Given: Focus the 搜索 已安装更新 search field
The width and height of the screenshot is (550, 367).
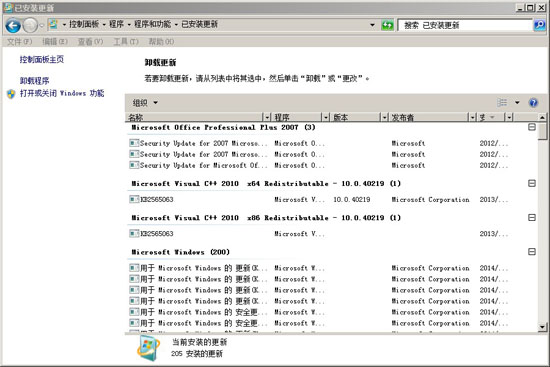Looking at the screenshot, I should (465, 25).
